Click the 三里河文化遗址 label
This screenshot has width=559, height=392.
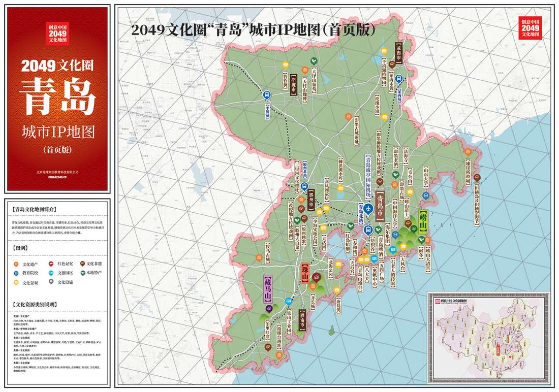[297, 178]
